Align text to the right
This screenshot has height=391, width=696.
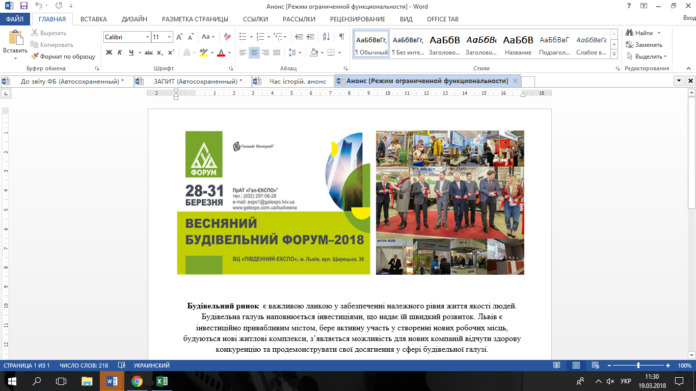click(x=265, y=52)
